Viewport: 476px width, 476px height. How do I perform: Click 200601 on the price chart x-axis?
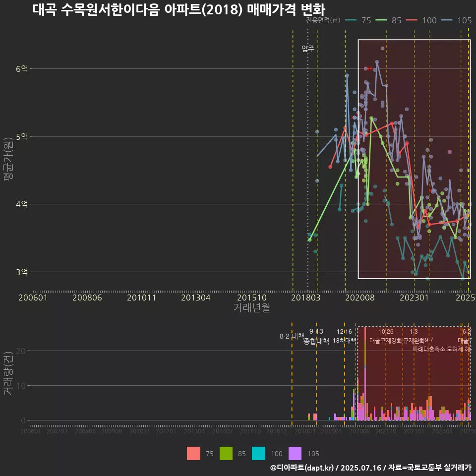click(33, 297)
